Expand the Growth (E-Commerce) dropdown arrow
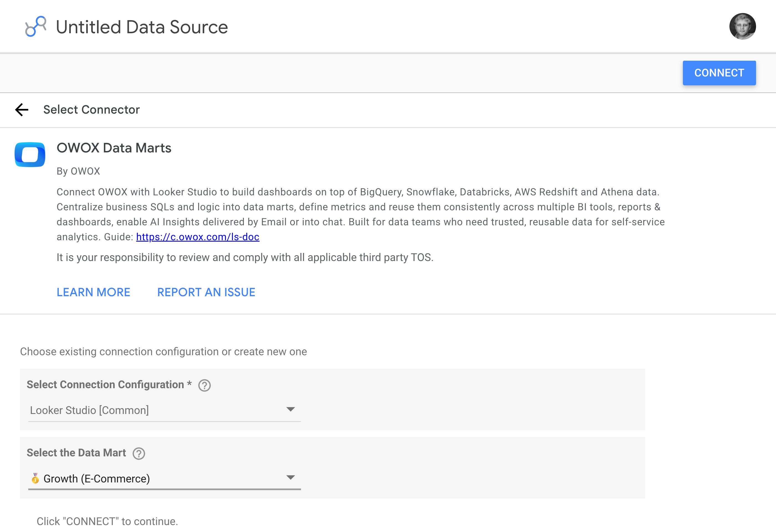The width and height of the screenshot is (776, 532). coord(290,477)
